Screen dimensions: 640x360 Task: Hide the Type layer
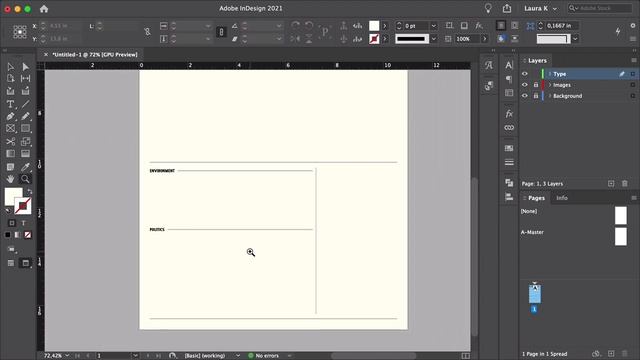[525, 74]
